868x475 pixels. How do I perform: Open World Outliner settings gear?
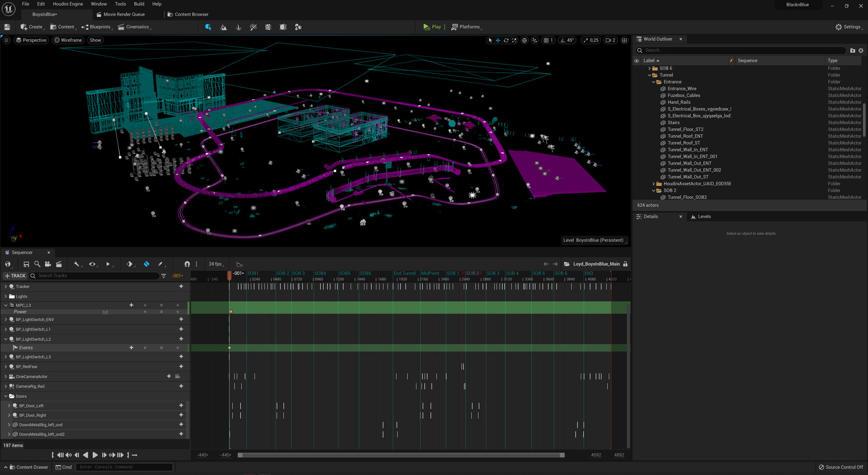tap(861, 51)
